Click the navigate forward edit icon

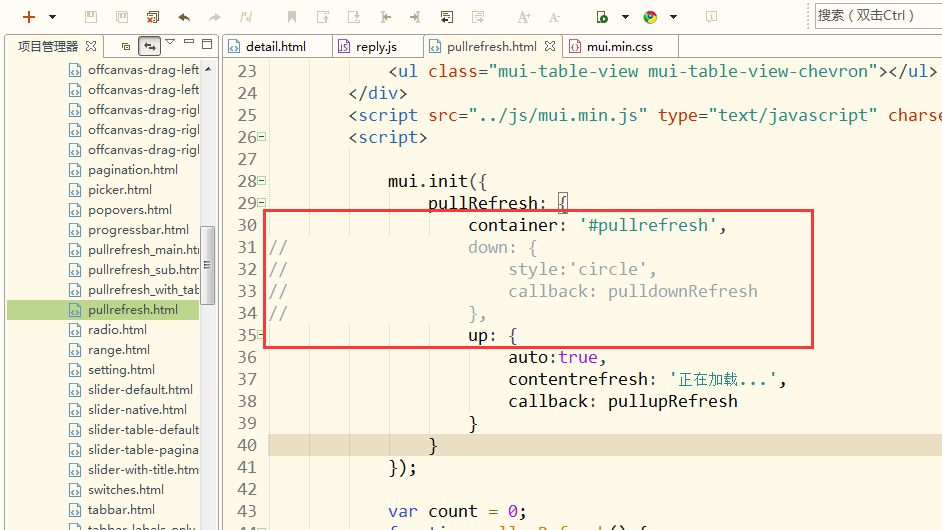click(x=416, y=17)
